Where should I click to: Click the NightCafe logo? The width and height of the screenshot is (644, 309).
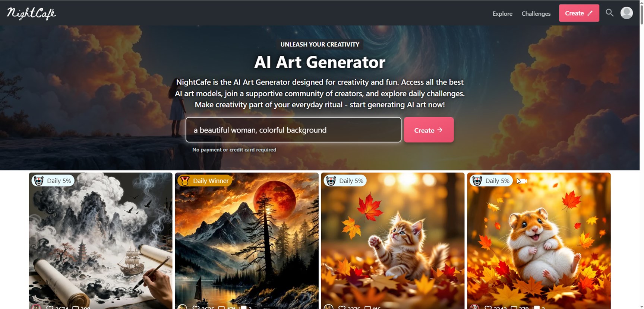point(31,13)
